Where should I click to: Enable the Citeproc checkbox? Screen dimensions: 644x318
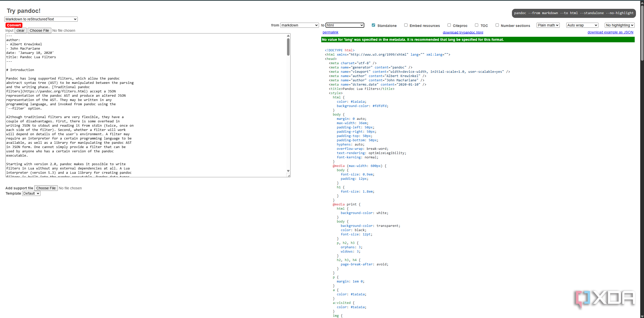(449, 25)
